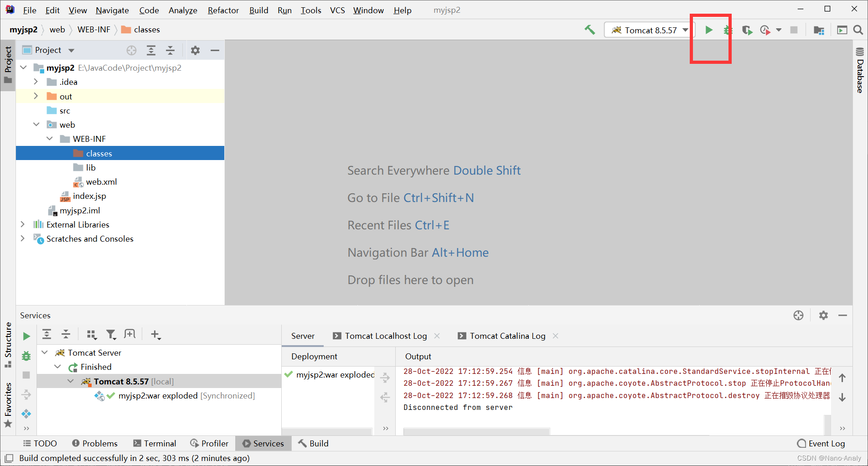This screenshot has height=466, width=868.
Task: Switch to Tomcat Catalina Log tab
Action: (507, 336)
